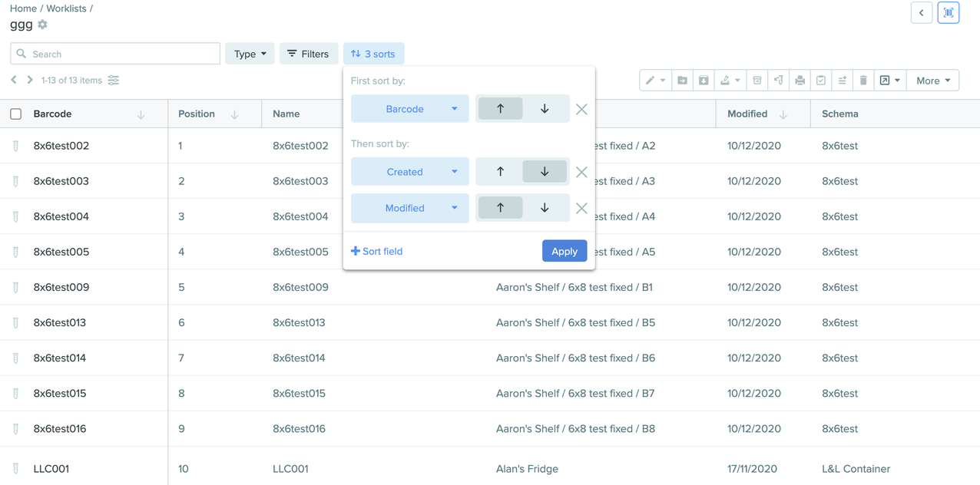Viewport: 980px width, 485px height.
Task: Go to Worklists in the breadcrumb
Action: click(x=66, y=8)
